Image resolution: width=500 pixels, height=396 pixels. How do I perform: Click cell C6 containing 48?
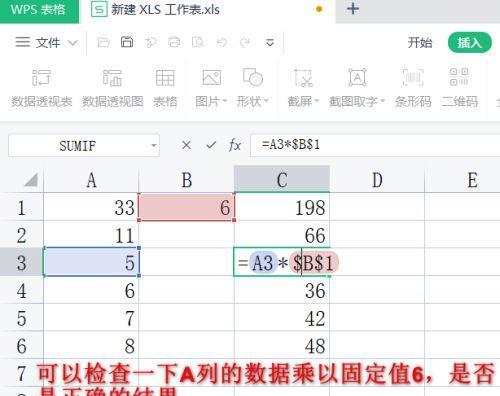tap(282, 346)
